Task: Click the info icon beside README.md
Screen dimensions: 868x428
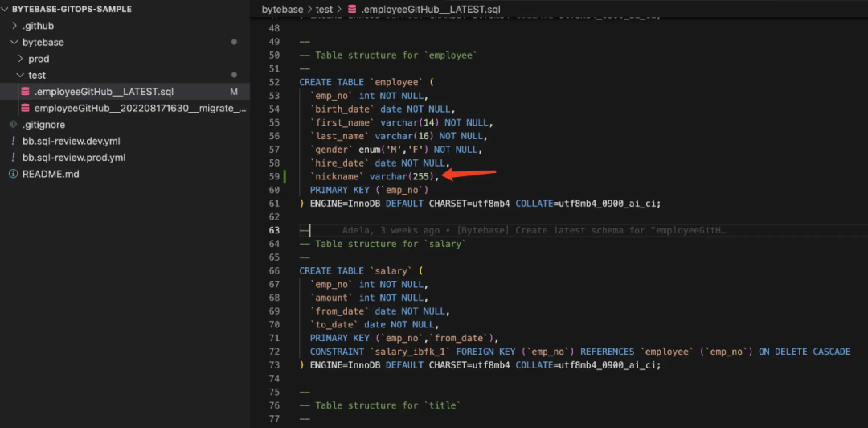Action: pos(13,174)
